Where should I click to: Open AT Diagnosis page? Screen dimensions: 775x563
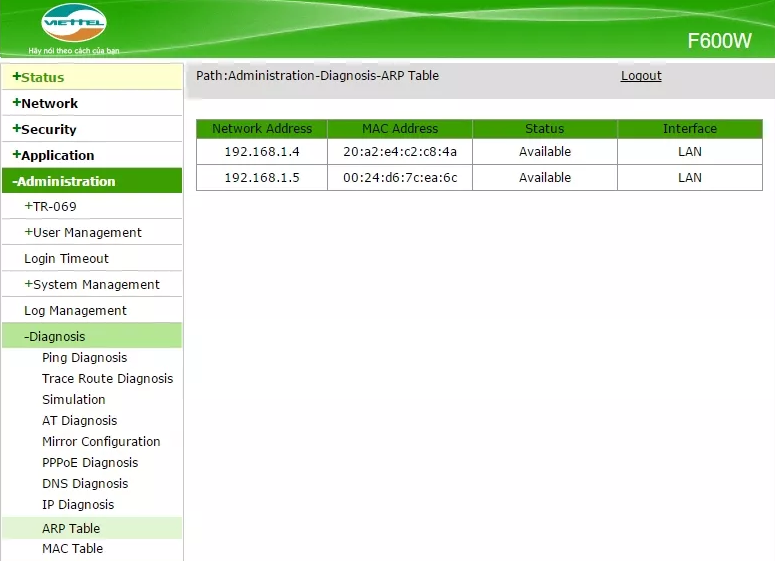tap(80, 421)
